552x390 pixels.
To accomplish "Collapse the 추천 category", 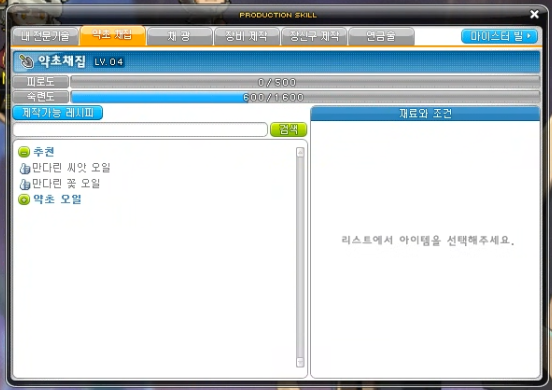I will pyautogui.click(x=24, y=152).
